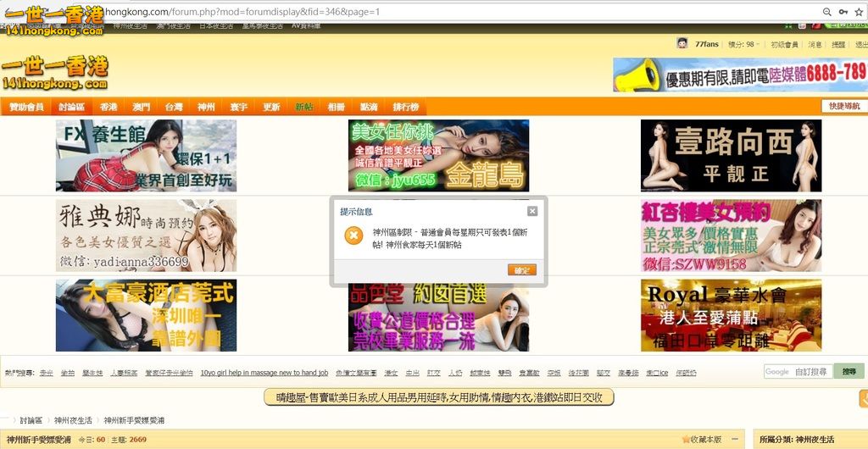Viewport: 868px width, 449px height.
Task: Click the 77fans user avatar icon
Action: tap(682, 44)
